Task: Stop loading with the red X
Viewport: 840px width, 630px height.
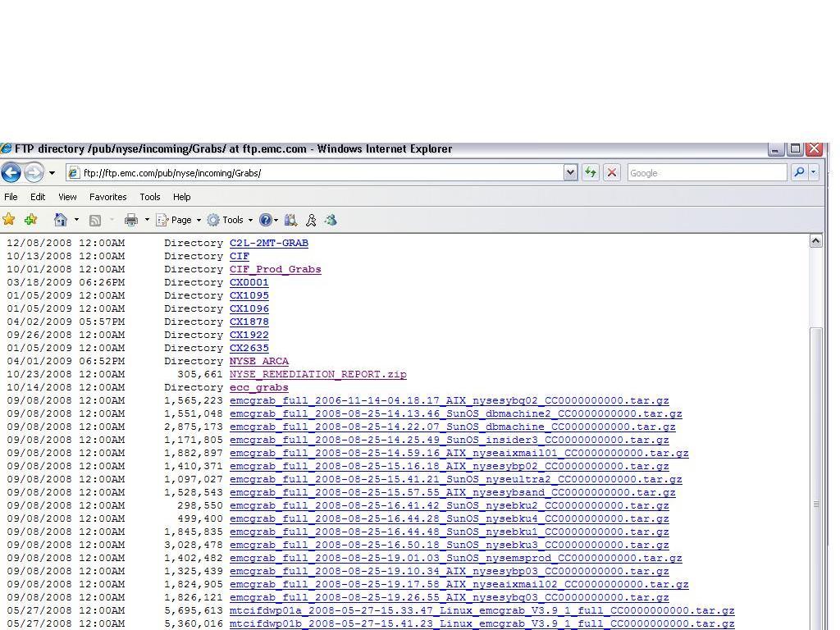Action: pyautogui.click(x=612, y=172)
